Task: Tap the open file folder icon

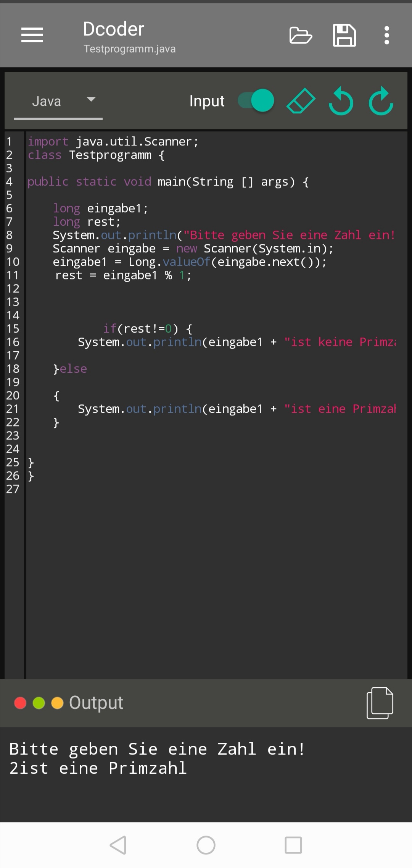Action: pos(301,36)
